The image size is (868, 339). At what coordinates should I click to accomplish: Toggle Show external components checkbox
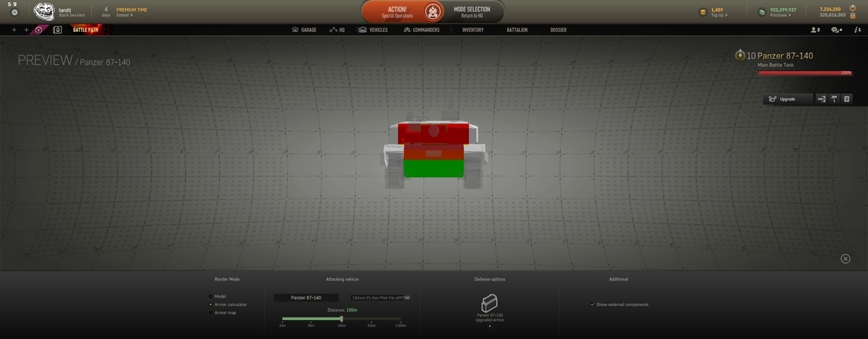[592, 304]
